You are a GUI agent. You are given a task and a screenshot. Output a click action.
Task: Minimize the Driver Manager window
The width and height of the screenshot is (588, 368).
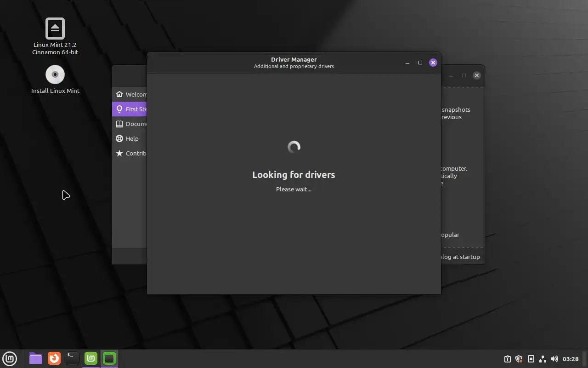pyautogui.click(x=407, y=63)
